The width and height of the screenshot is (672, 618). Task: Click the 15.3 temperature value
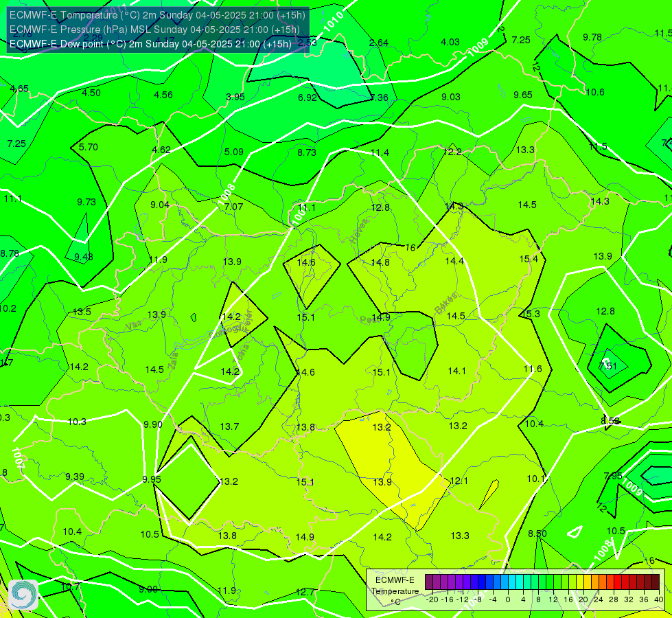[x=531, y=314]
